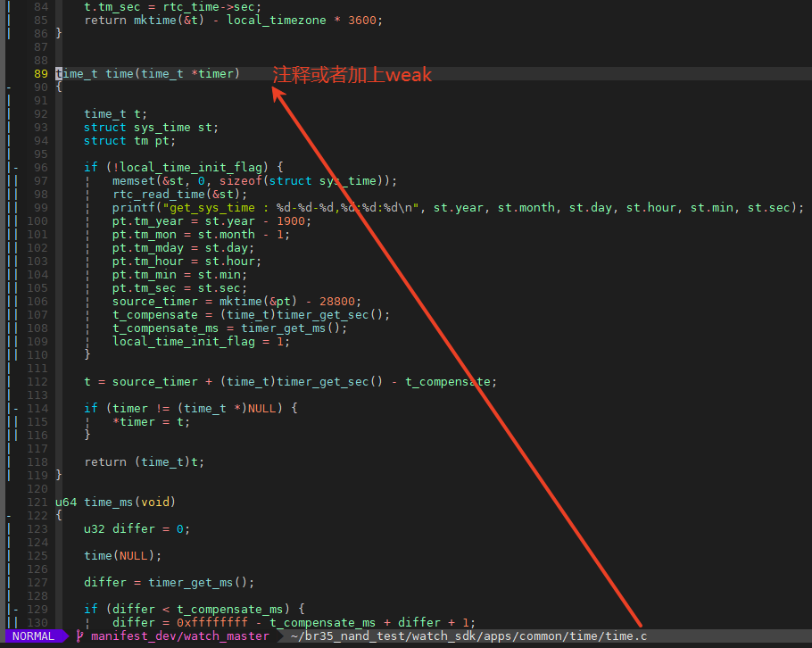Click the "return (time_t)t;" statement
The height and width of the screenshot is (648, 812).
145,462
